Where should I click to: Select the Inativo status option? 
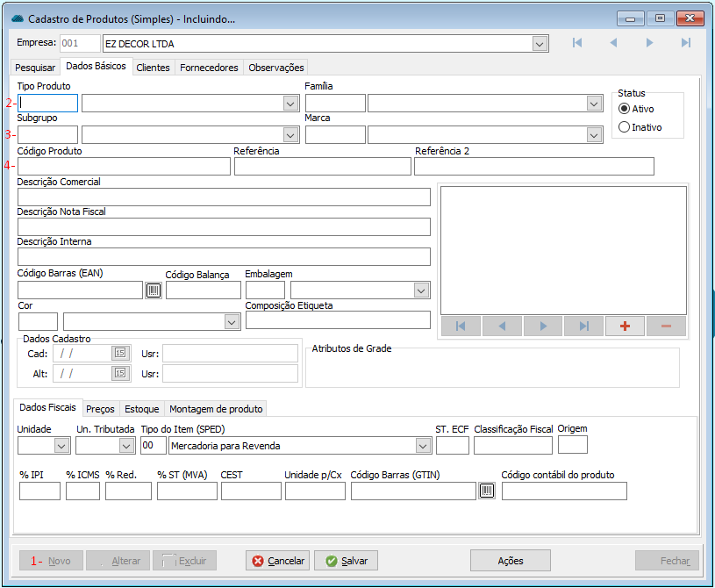(x=625, y=127)
